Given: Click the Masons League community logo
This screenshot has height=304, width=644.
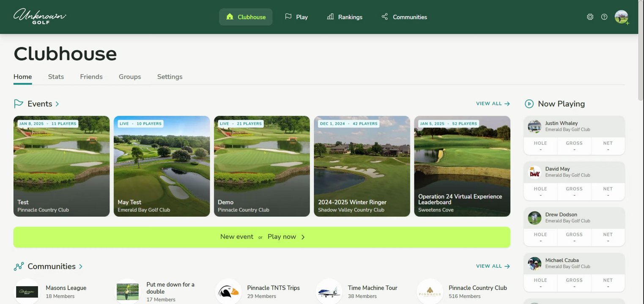Looking at the screenshot, I should pos(27,292).
